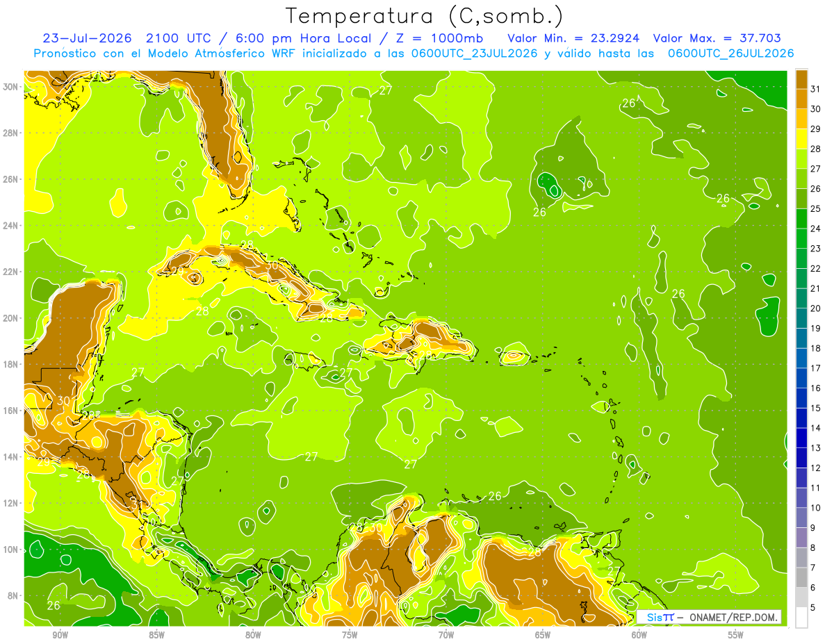Click the "55W" longitude label
The image size is (834, 644).
(x=736, y=636)
